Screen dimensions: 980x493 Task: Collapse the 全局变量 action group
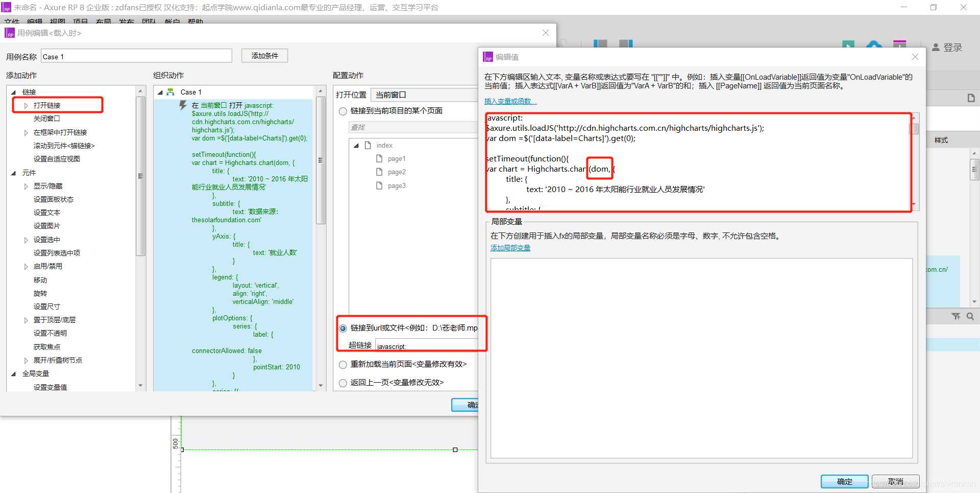click(x=14, y=374)
